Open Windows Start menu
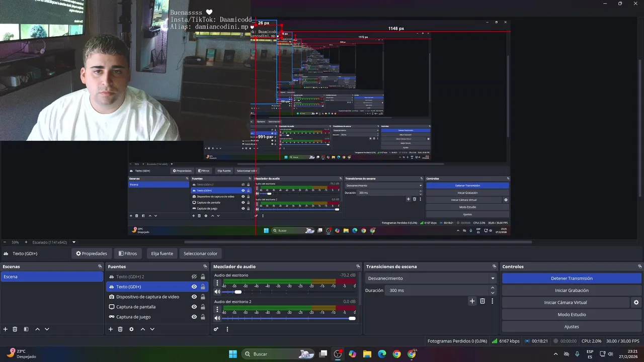Screen dimensions: 644x362 click(x=233, y=354)
